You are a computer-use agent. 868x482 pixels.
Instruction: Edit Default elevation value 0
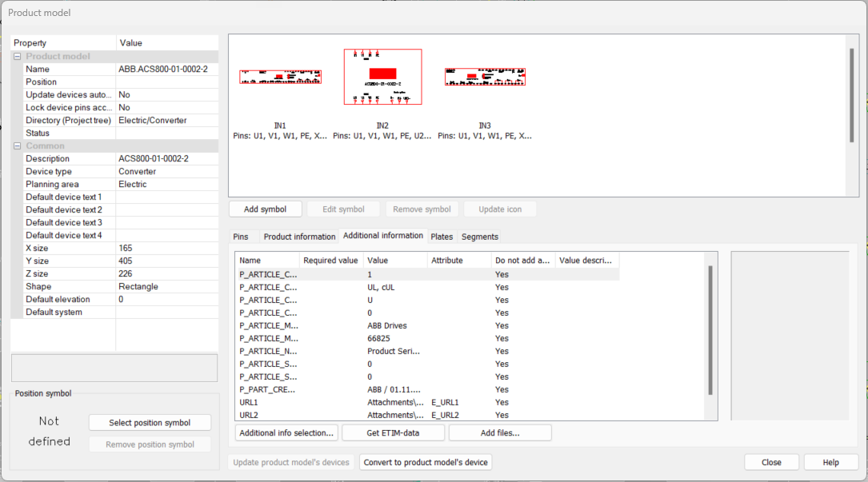(x=166, y=300)
